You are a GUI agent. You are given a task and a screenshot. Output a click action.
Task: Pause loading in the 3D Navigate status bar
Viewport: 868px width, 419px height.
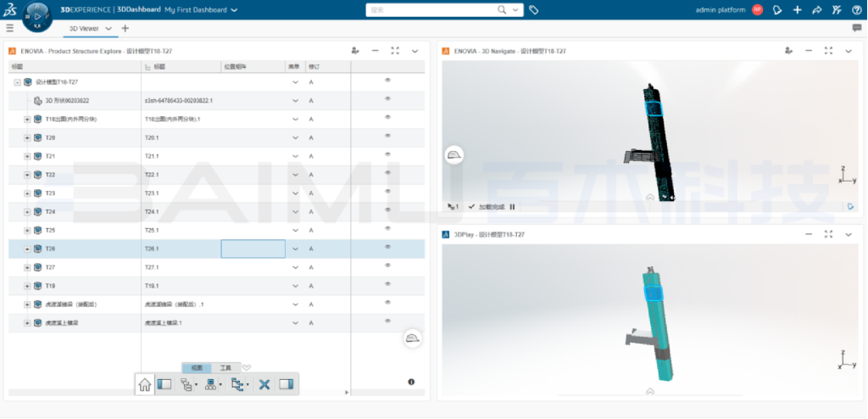[512, 206]
